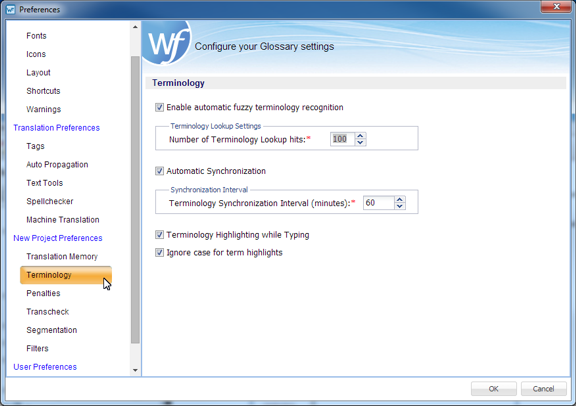The width and height of the screenshot is (576, 406).
Task: Click the Wordfast logo in the header
Action: click(x=167, y=43)
